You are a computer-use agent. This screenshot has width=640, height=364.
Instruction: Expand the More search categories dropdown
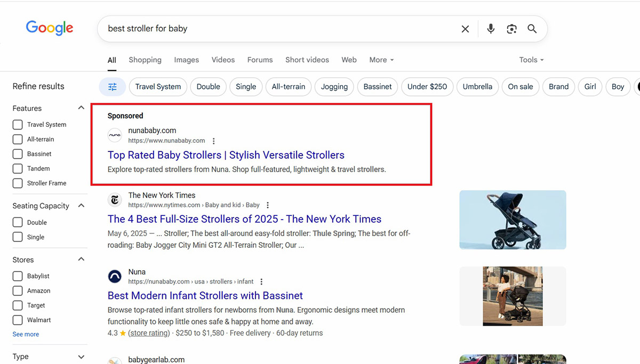tap(381, 60)
